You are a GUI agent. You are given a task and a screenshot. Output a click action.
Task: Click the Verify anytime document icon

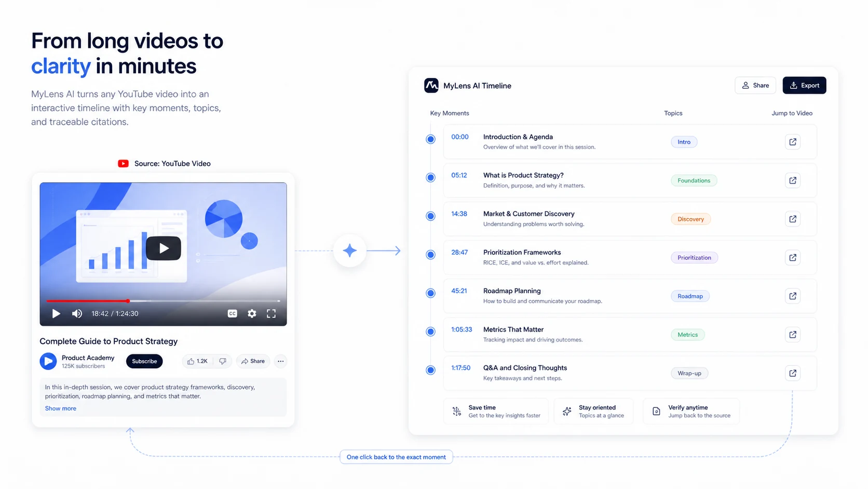656,412
